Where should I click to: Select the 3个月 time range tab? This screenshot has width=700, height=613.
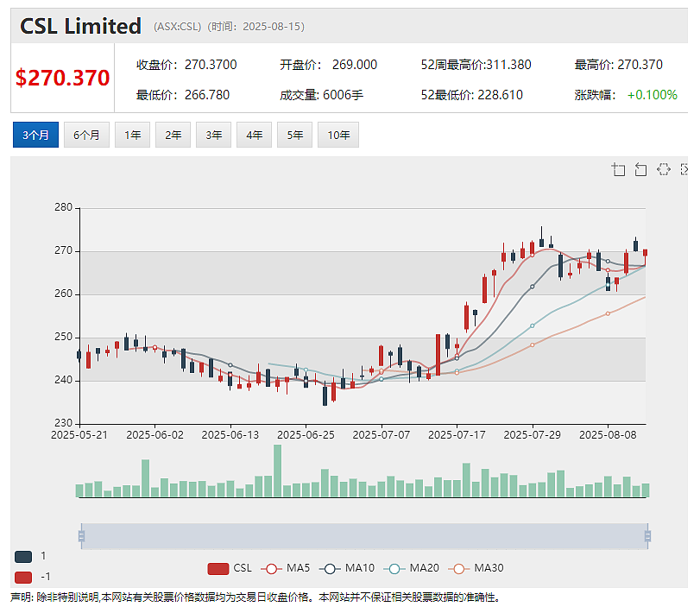pyautogui.click(x=35, y=135)
